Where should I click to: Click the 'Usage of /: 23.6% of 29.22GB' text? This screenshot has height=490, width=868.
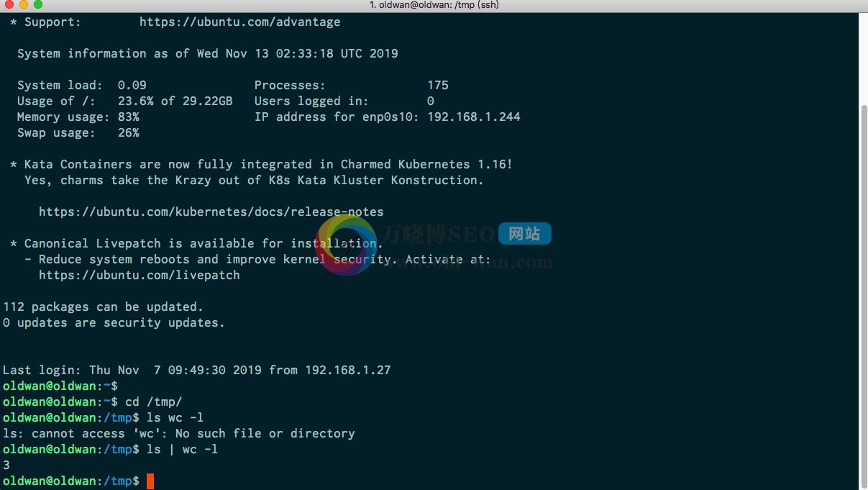[125, 101]
